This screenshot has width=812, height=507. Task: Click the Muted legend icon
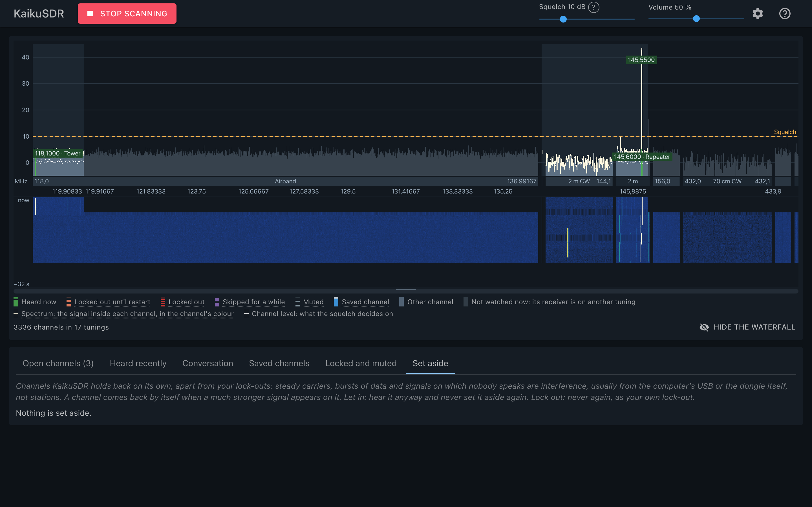coord(297,302)
